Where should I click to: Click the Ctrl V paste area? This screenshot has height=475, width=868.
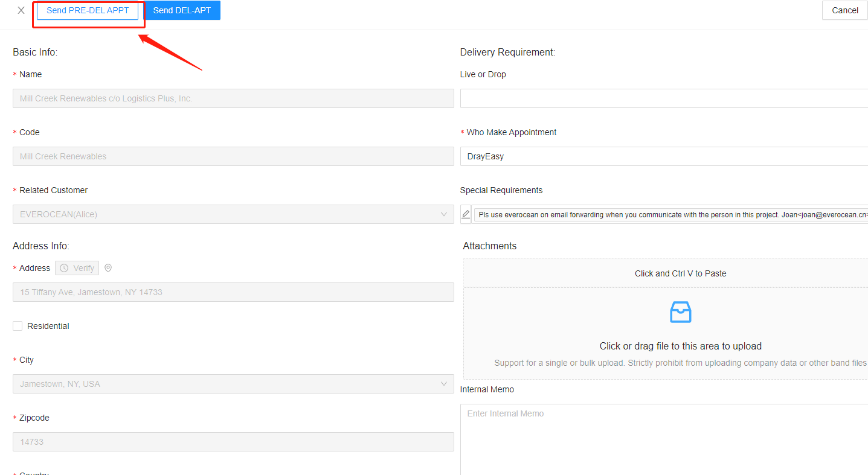tap(680, 273)
